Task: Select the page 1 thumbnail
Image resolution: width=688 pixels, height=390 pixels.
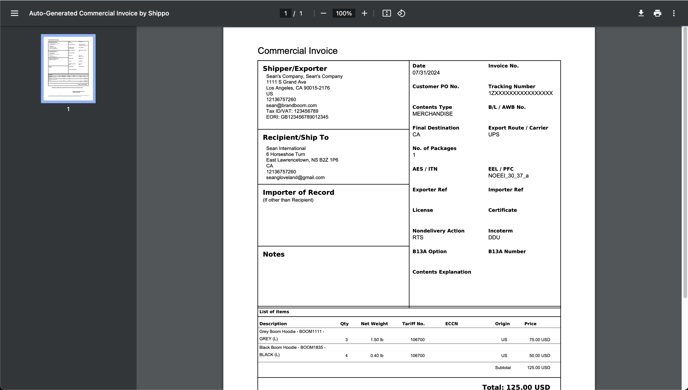Action: coord(68,68)
